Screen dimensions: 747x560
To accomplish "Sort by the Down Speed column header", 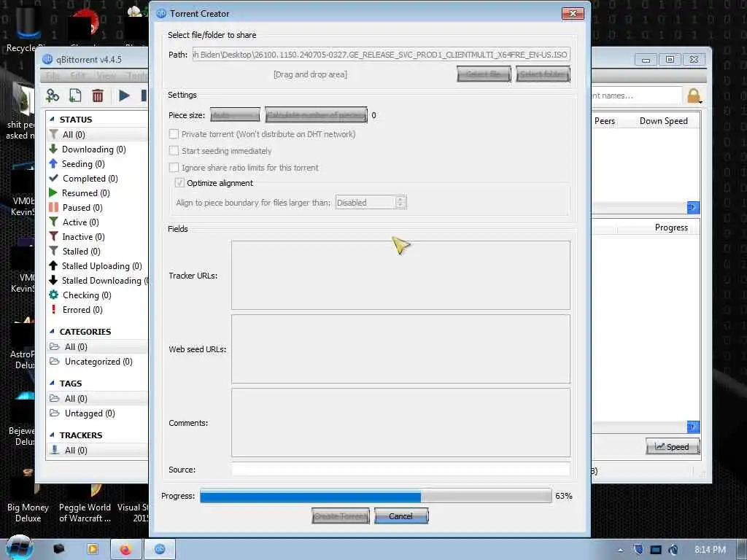I will pyautogui.click(x=663, y=121).
